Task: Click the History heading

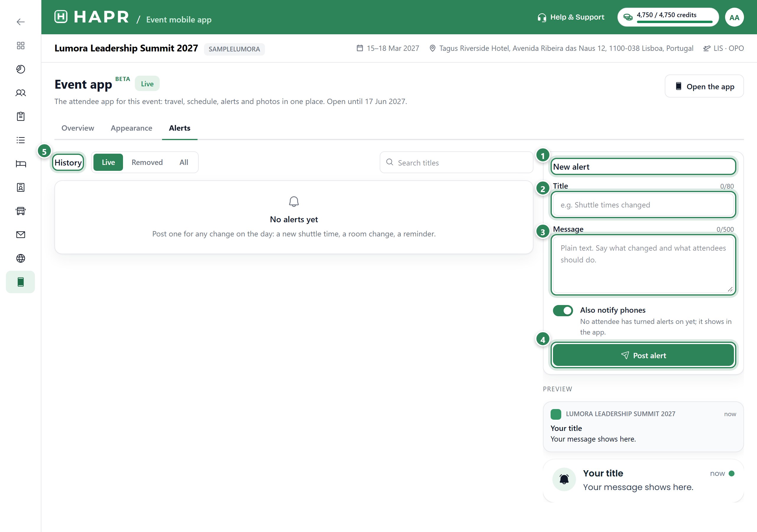Action: pyautogui.click(x=68, y=162)
